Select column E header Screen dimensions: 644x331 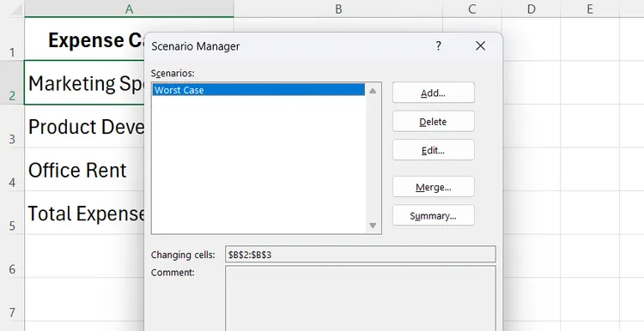pyautogui.click(x=590, y=9)
